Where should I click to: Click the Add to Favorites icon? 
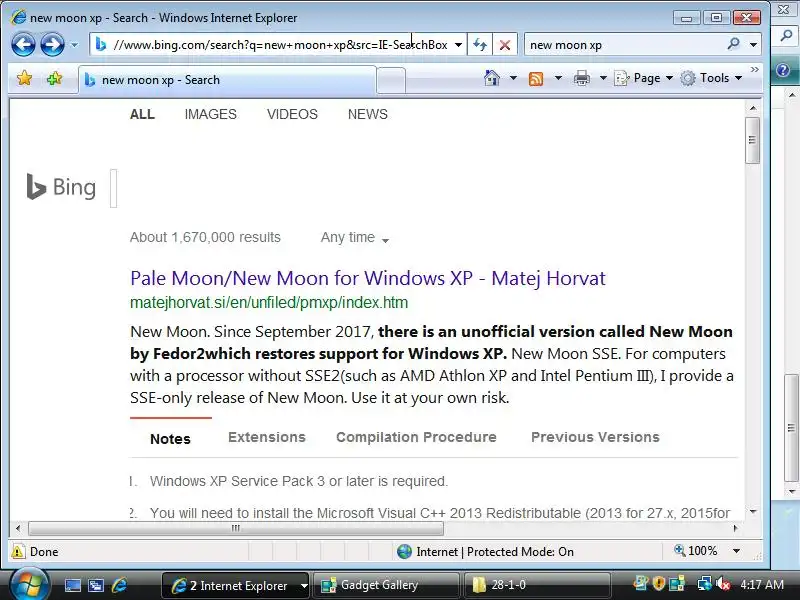coord(54,79)
